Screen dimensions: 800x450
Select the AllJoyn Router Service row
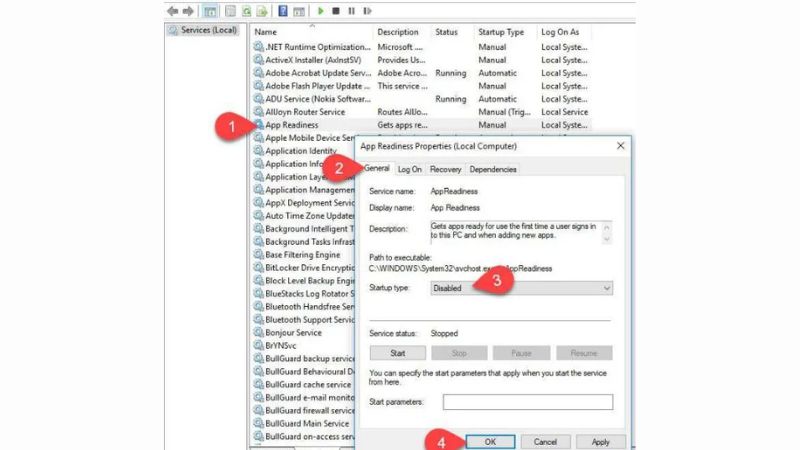click(x=305, y=112)
